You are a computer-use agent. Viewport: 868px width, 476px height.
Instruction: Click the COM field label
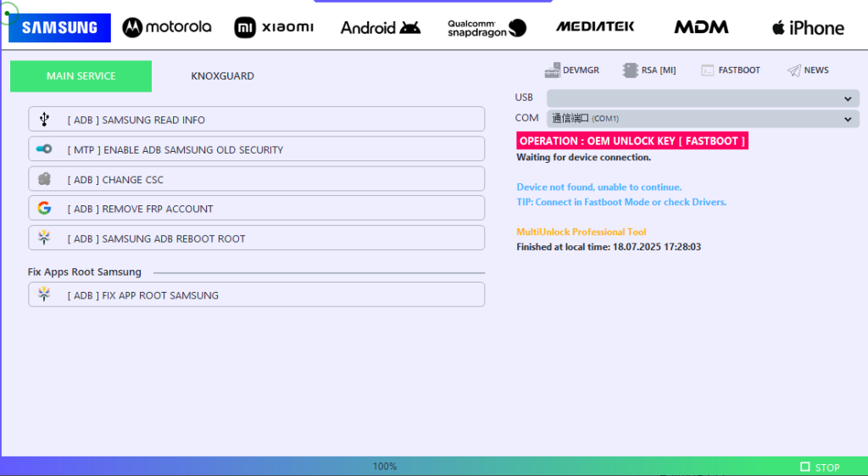tap(526, 118)
